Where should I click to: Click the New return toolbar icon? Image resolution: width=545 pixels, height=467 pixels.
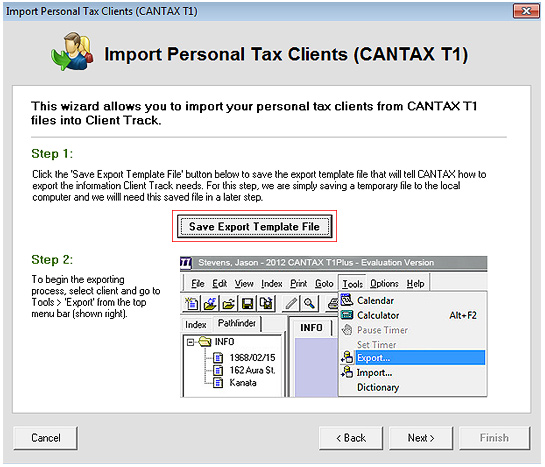coord(191,303)
